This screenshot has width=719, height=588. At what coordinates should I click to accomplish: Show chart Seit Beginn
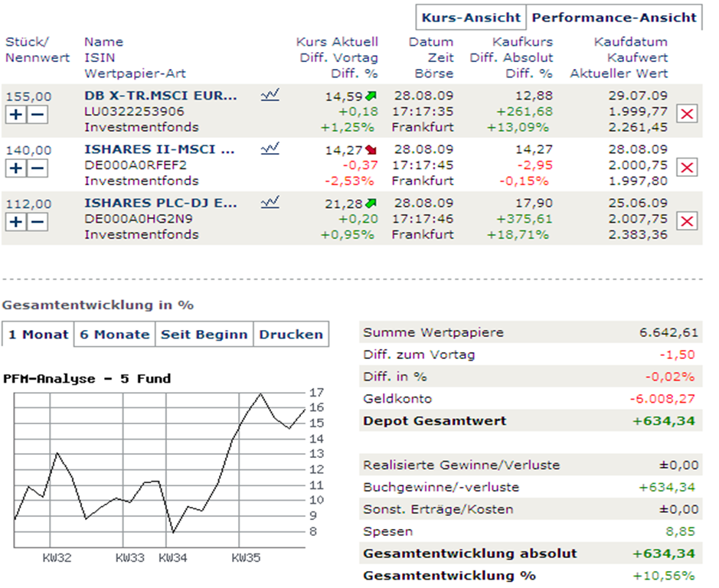coord(204,335)
